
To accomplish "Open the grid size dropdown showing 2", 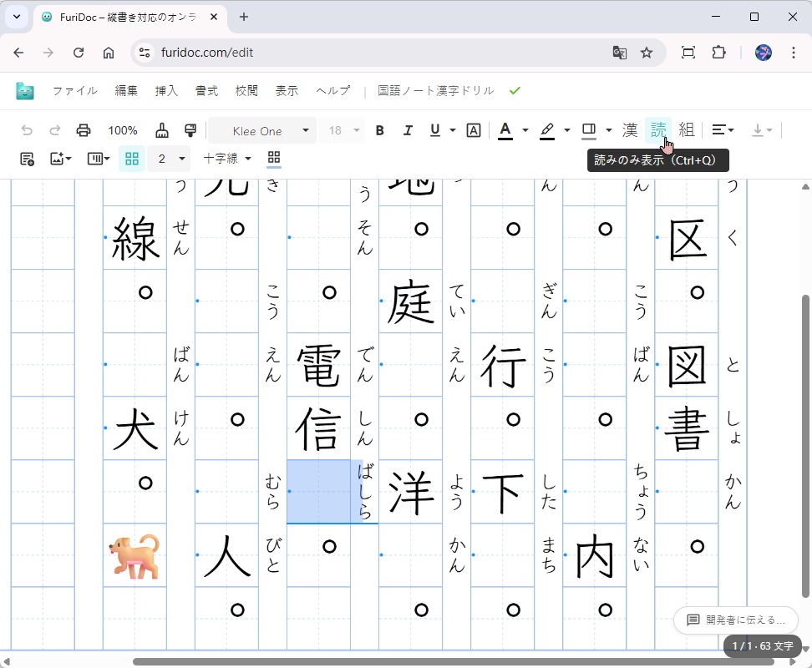I will [x=168, y=159].
